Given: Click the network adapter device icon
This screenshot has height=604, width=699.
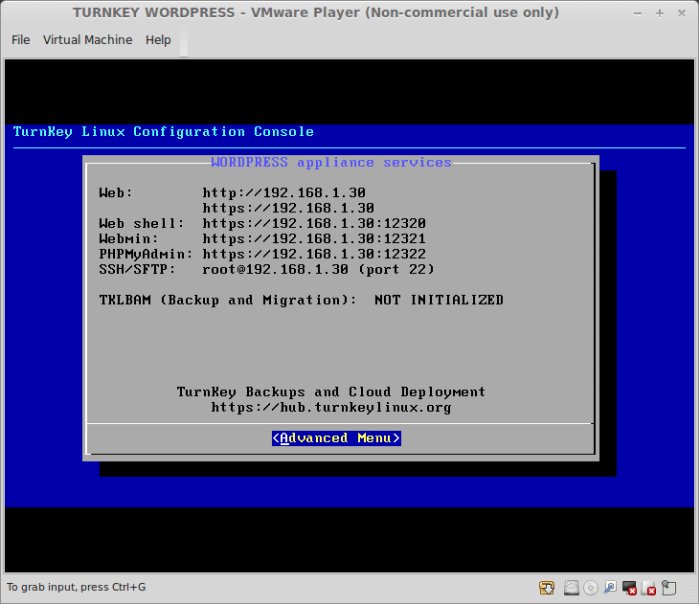Looking at the screenshot, I should pyautogui.click(x=609, y=588).
